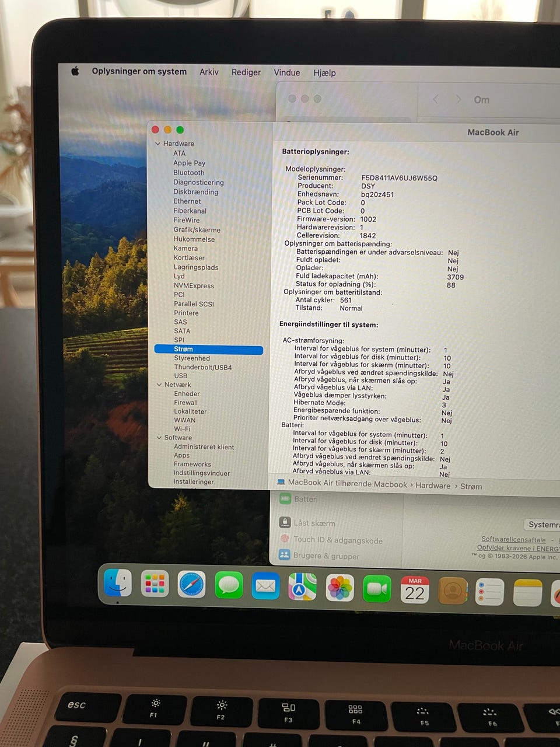Select Installeringer under Software
The height and width of the screenshot is (747, 560).
(x=194, y=482)
